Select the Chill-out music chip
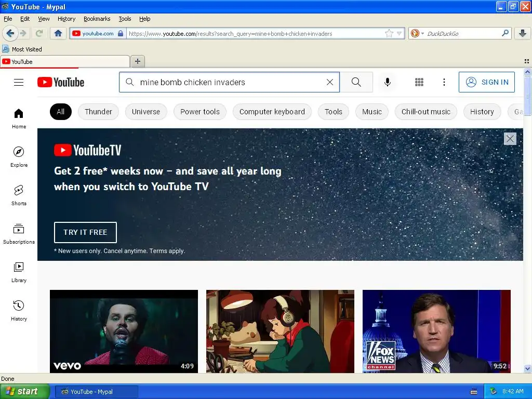Screen dimensions: 532x399 coord(426,112)
